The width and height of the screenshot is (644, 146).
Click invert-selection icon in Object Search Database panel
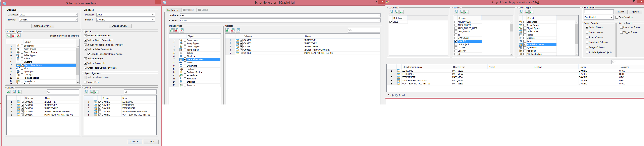click(x=401, y=12)
